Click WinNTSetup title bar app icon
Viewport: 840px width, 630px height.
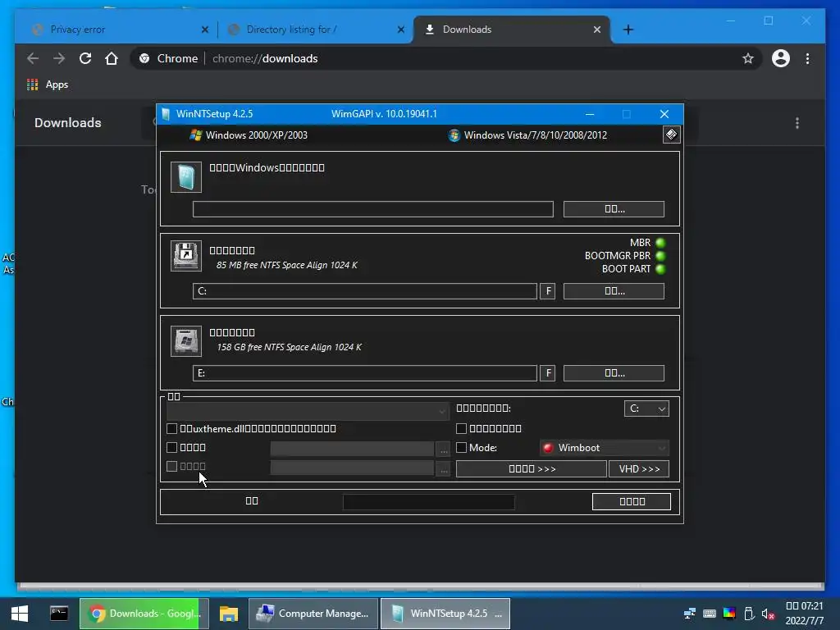(166, 114)
